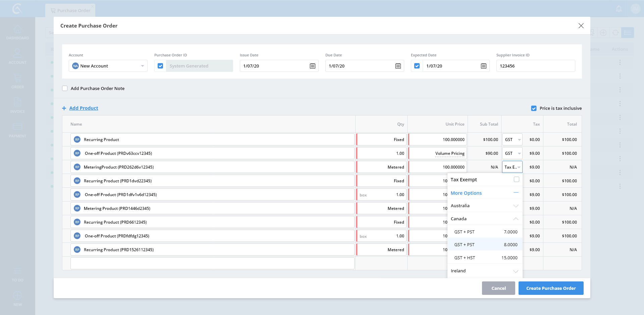Choose GST + PST 7.0000 option
Viewport: 644px width, 315px height.
pyautogui.click(x=485, y=232)
